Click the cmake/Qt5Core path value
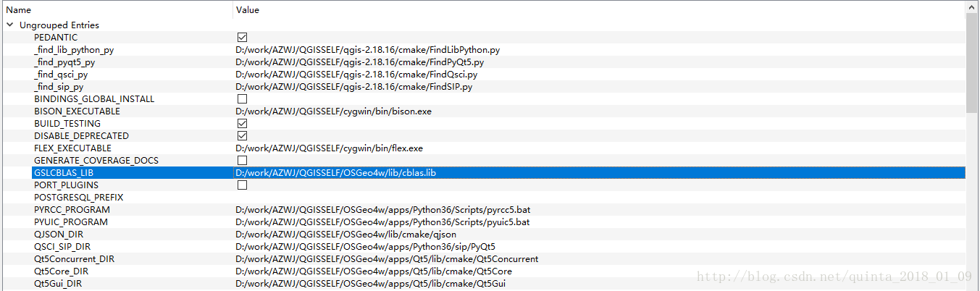The image size is (980, 291). click(374, 271)
